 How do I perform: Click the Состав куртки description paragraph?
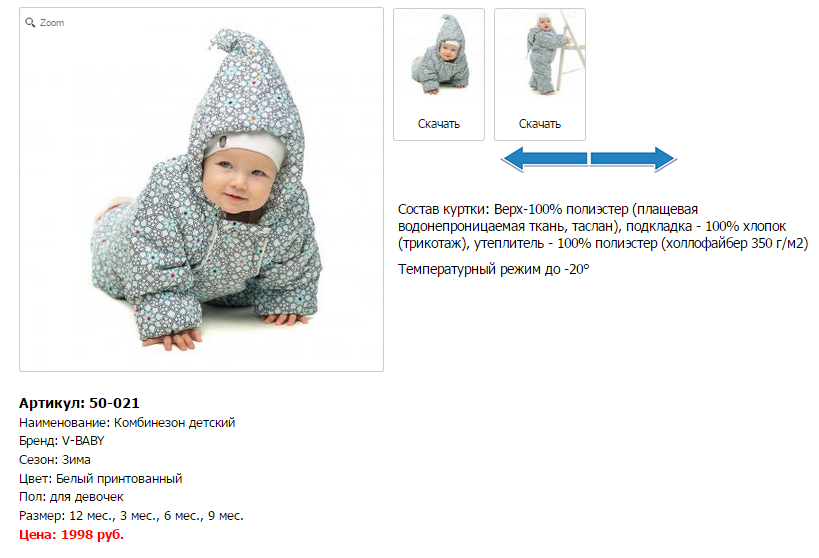603,226
